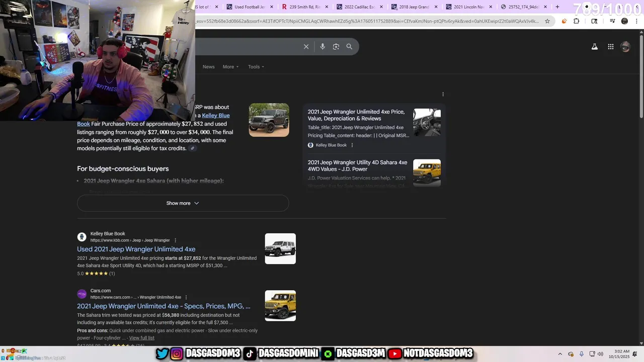The width and height of the screenshot is (644, 362).
Task: Close the 239 Smith Rd tab
Action: [x=327, y=7]
